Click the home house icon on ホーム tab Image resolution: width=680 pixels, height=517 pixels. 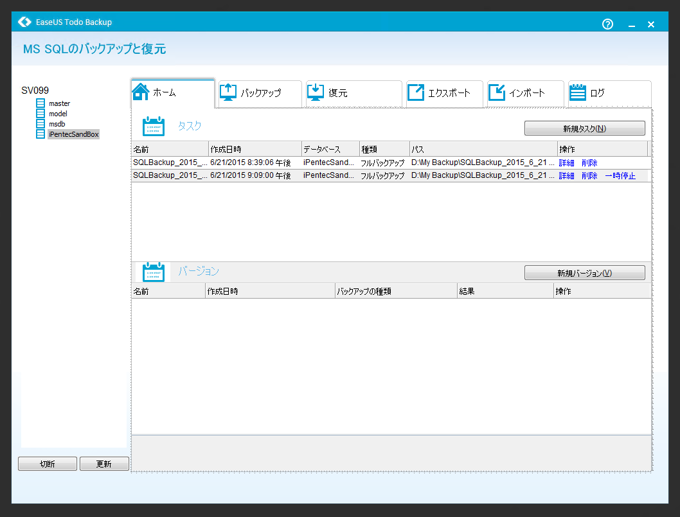[x=141, y=92]
